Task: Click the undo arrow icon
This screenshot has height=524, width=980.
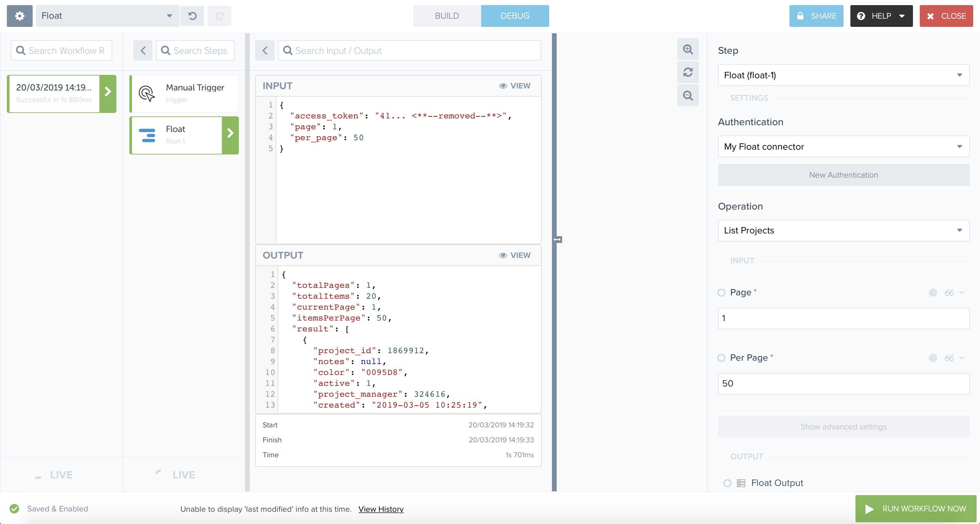Action: 193,16
